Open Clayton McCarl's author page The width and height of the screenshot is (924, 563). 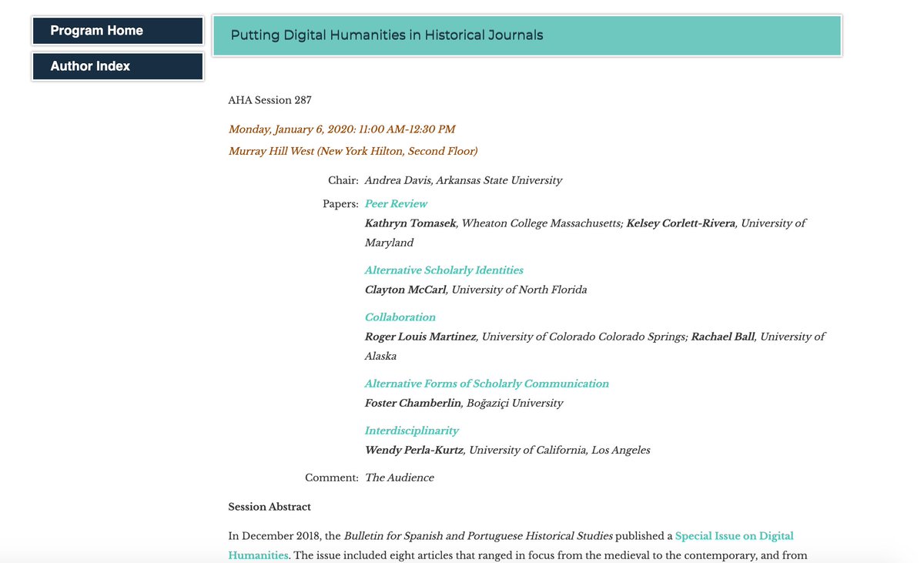coord(406,289)
